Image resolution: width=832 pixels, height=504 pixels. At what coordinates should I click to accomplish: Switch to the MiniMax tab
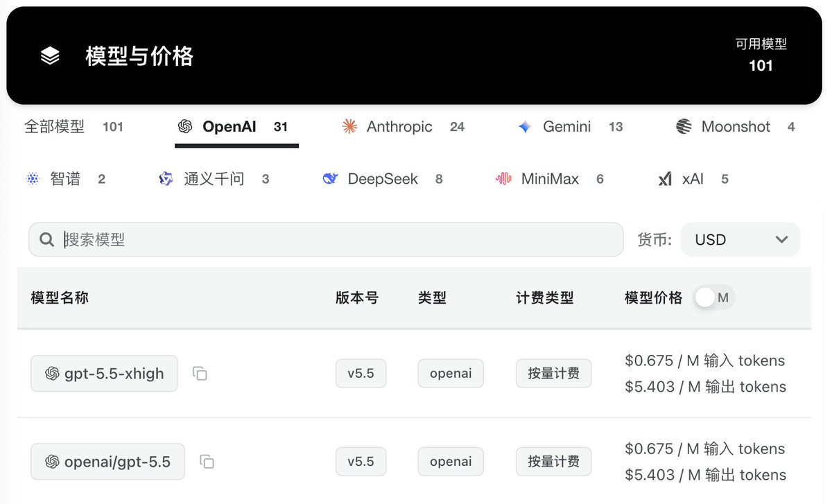(550, 179)
